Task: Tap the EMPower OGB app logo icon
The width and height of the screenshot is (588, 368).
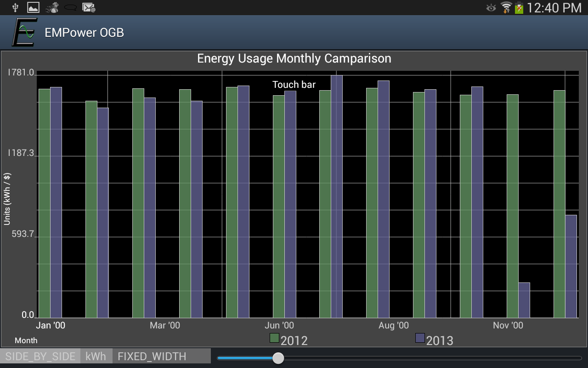Action: [x=23, y=32]
